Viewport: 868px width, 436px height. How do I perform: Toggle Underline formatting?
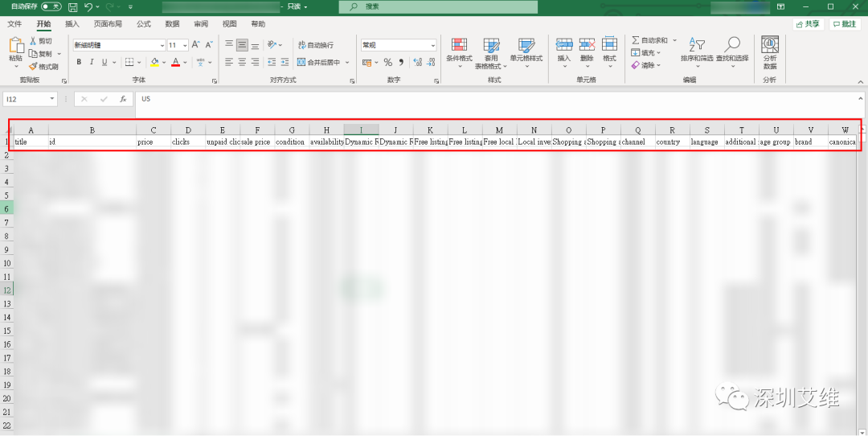[x=104, y=62]
